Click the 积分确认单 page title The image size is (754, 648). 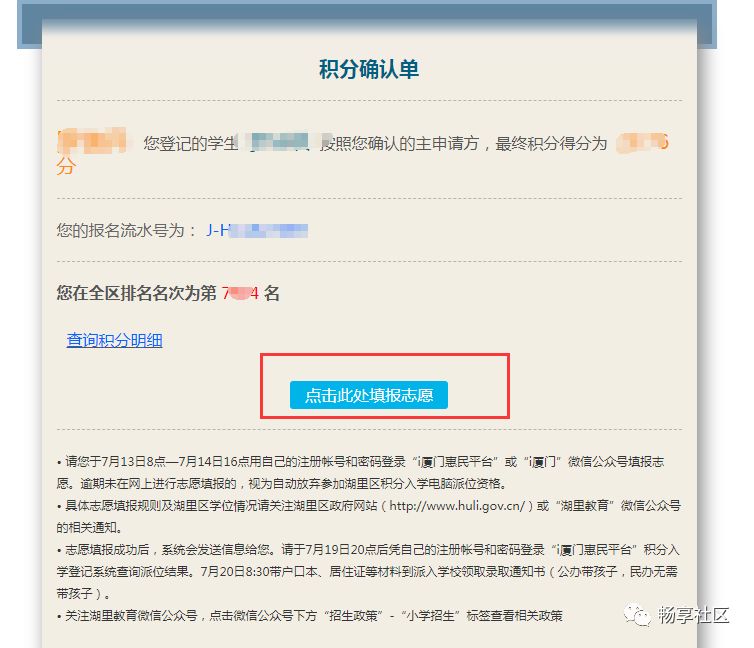(x=369, y=69)
